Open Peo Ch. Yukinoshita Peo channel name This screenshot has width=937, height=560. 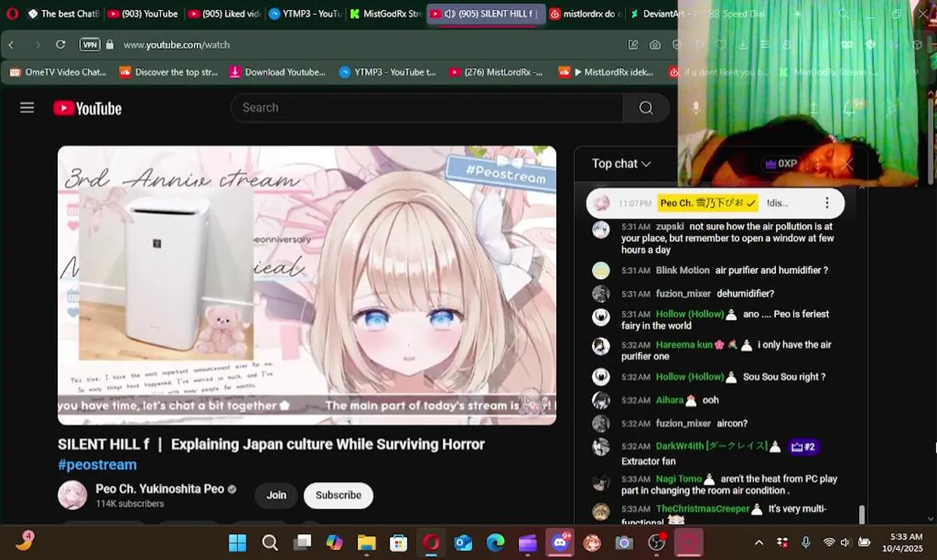[x=160, y=489]
